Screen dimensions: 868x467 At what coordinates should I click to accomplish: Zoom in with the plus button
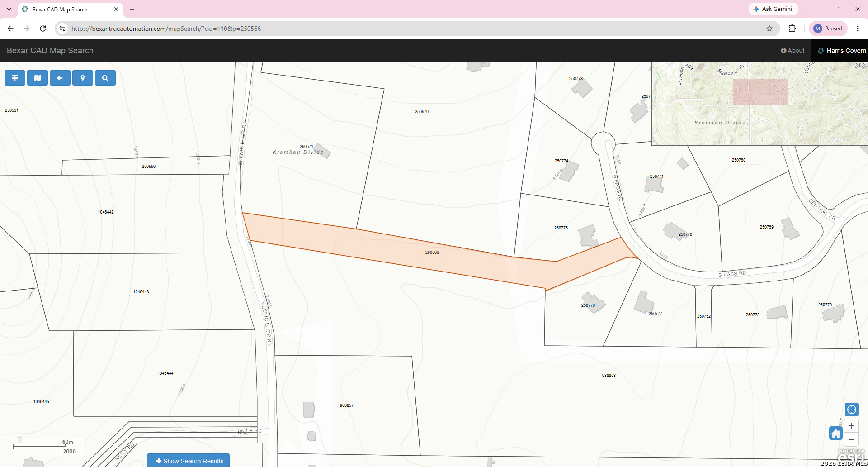click(x=851, y=426)
